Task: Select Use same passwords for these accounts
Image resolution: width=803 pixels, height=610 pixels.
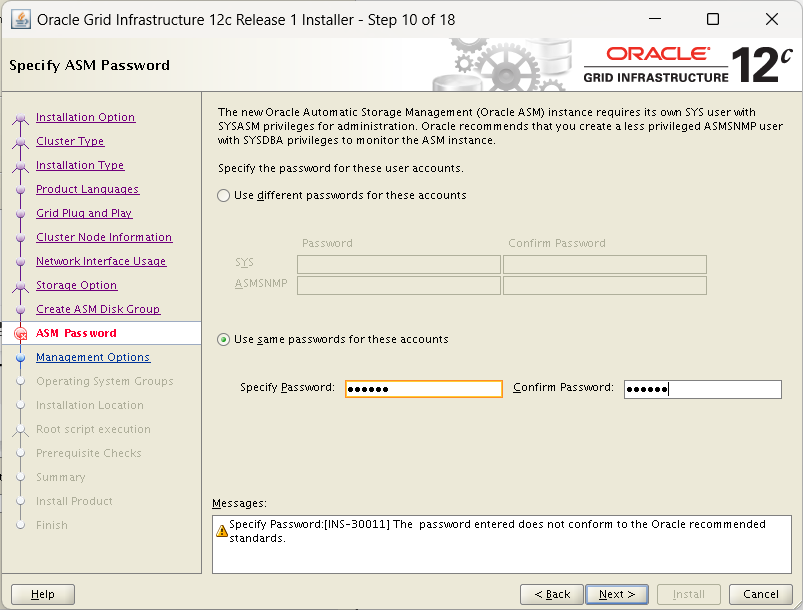Action: (223, 340)
